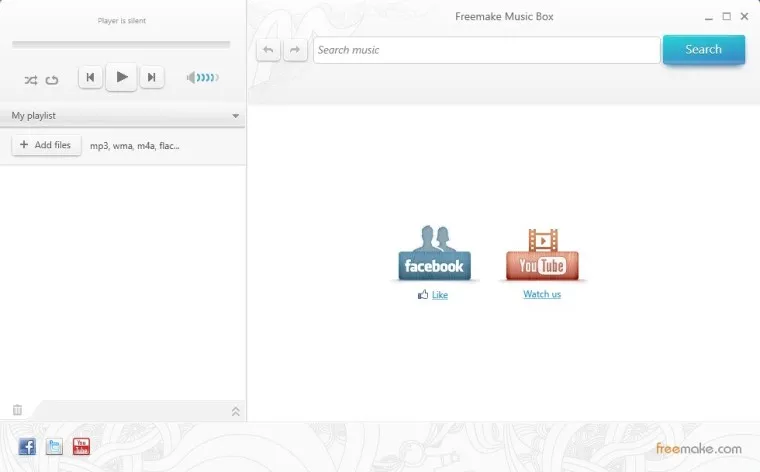Open the large facebook badge

[434, 253]
